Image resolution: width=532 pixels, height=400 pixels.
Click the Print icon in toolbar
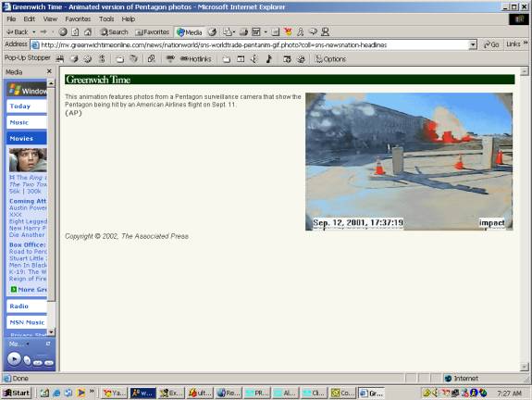click(243, 31)
